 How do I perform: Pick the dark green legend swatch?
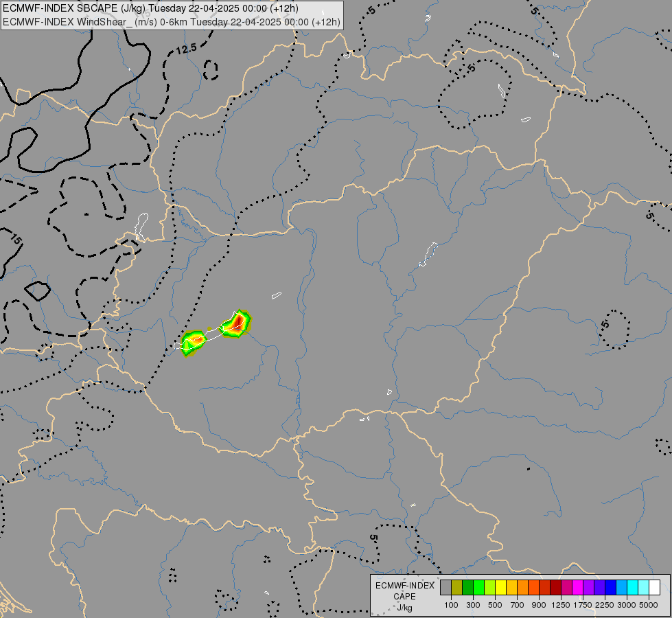[467, 587]
